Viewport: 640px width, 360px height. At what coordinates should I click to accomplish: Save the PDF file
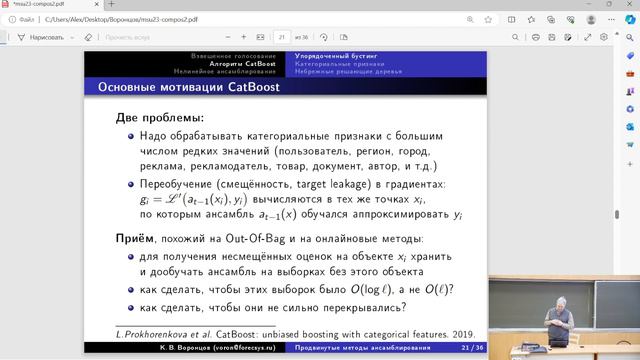pyautogui.click(x=551, y=37)
